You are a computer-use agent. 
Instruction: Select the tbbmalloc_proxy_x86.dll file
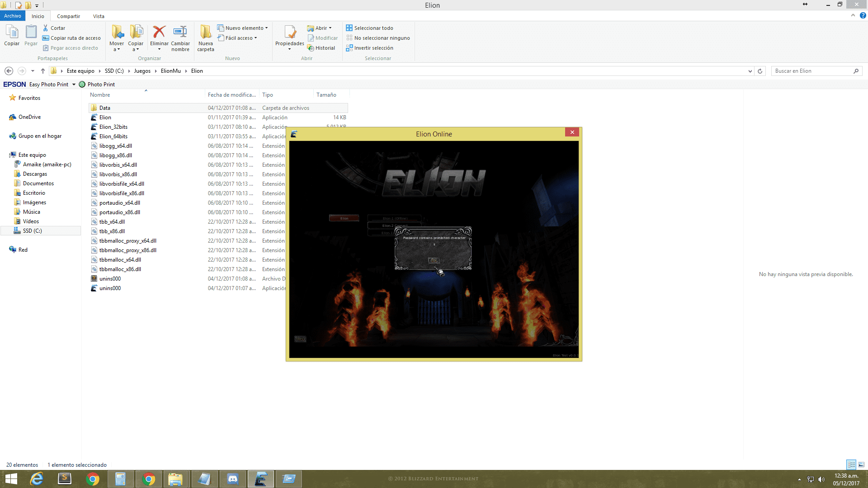click(127, 250)
